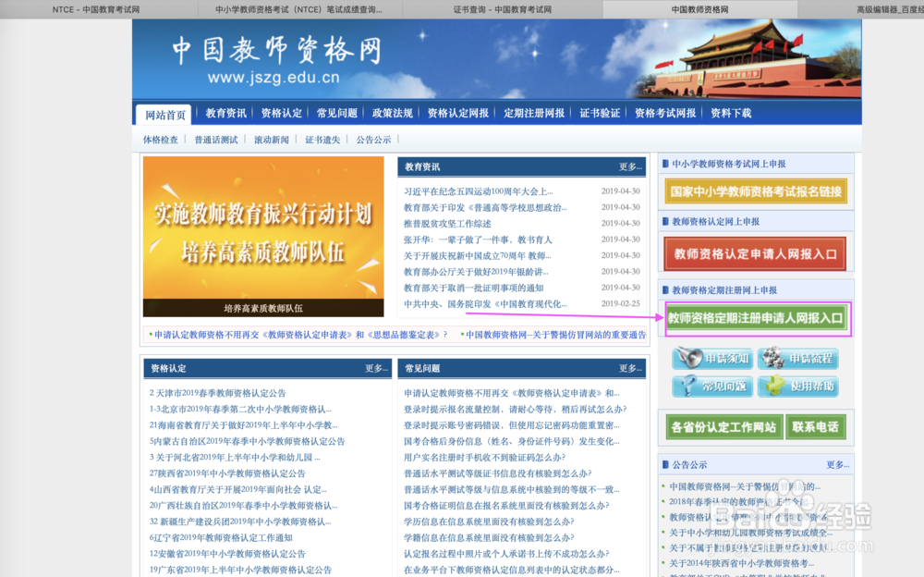Screen dimensions: 924x577
Task: Open 申请流程 via the gears icon
Action: [x=796, y=361]
